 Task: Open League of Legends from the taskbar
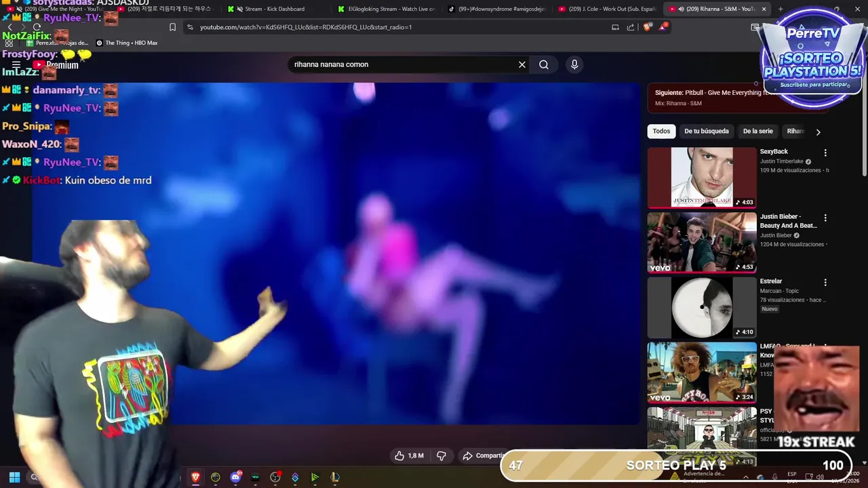click(x=335, y=477)
